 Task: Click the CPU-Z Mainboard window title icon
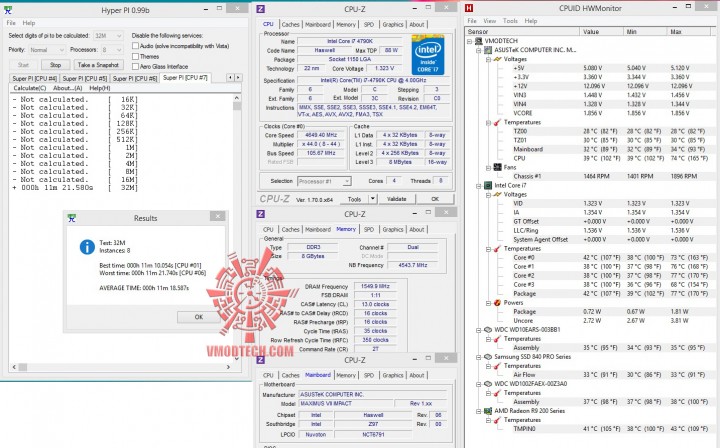pyautogui.click(x=260, y=360)
